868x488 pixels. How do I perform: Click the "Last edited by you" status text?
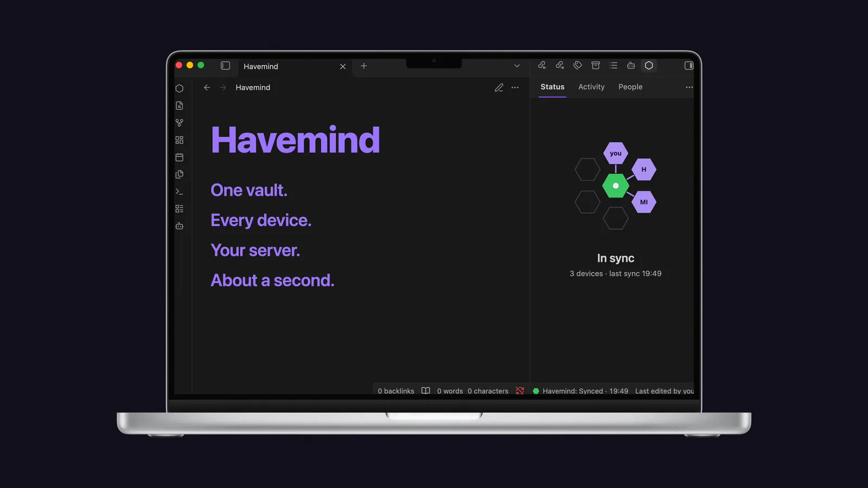point(665,391)
